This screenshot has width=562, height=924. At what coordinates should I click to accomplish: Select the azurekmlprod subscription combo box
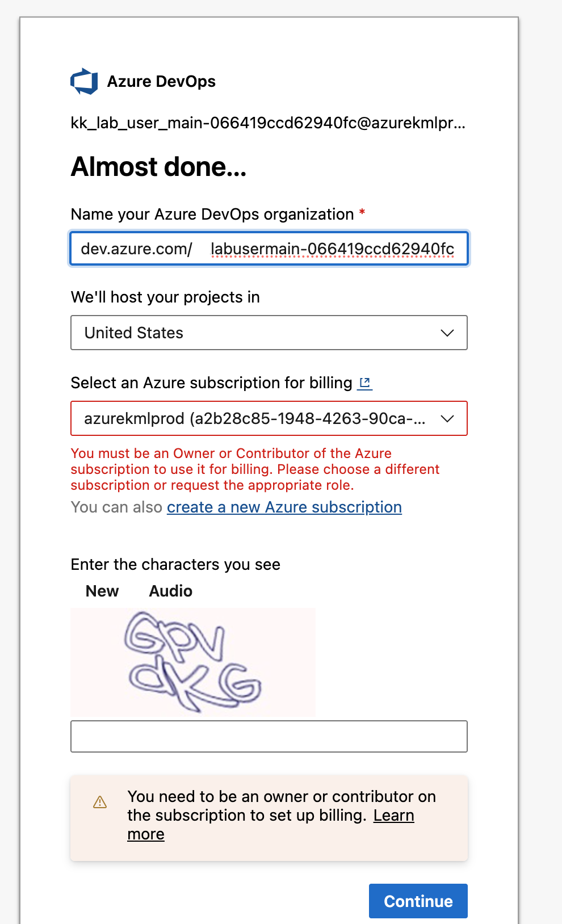[255, 418]
